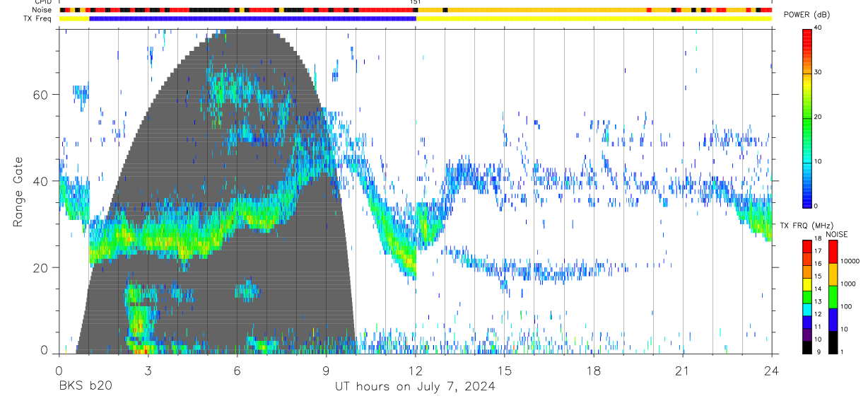Click the TX Freq row label at top left
The width and height of the screenshot is (868, 401).
38,18
